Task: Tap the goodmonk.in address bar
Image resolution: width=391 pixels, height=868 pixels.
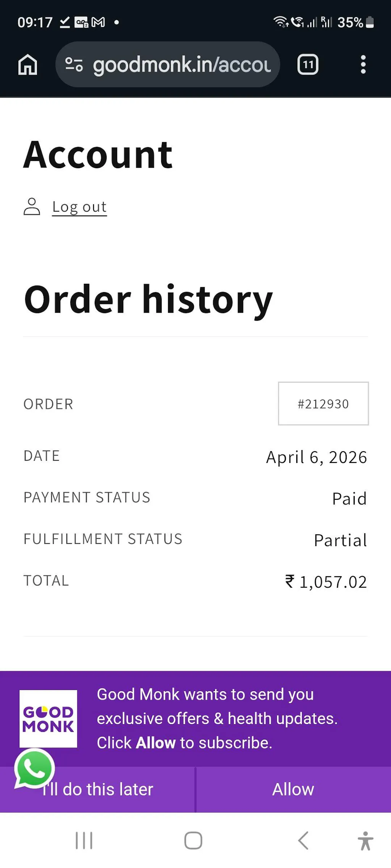Action: pos(181,64)
